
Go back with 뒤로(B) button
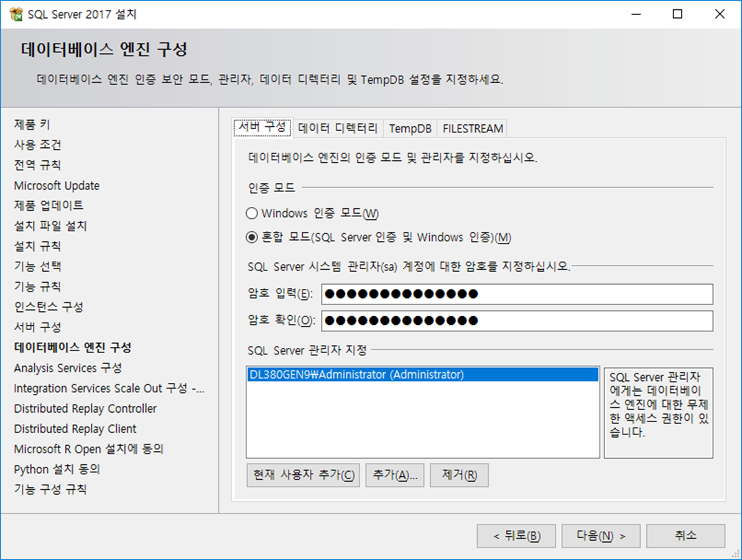[516, 536]
